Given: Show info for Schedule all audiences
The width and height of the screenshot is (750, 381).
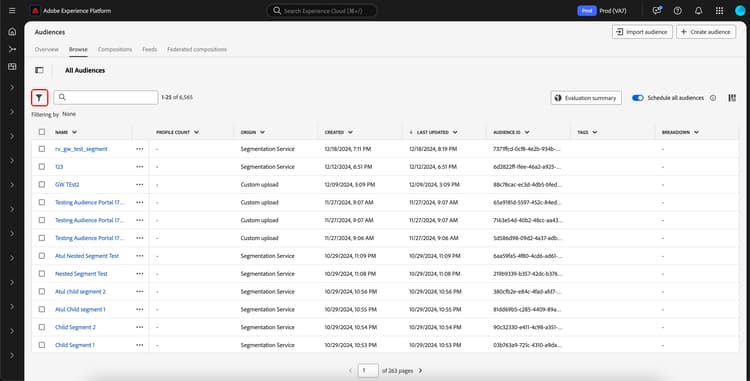Looking at the screenshot, I should [713, 98].
